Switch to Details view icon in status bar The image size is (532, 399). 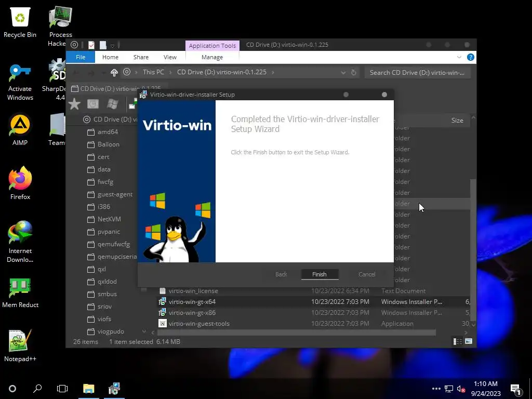click(x=458, y=341)
